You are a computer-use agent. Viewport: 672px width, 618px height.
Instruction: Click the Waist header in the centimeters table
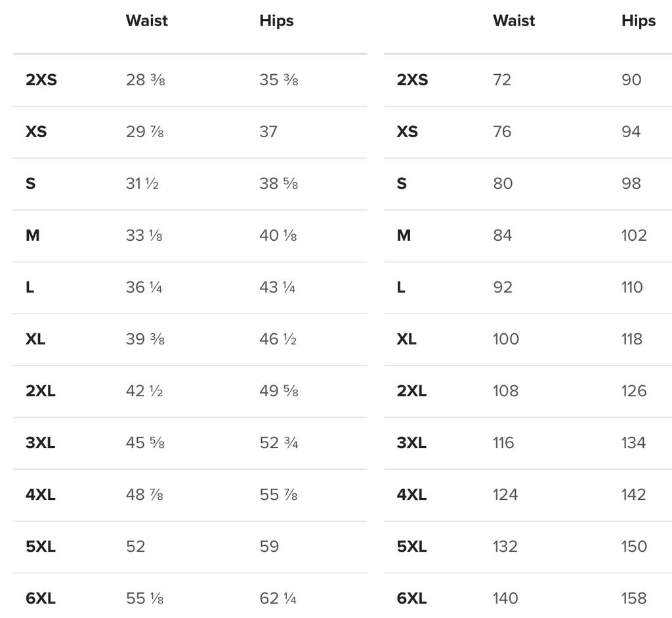[514, 21]
